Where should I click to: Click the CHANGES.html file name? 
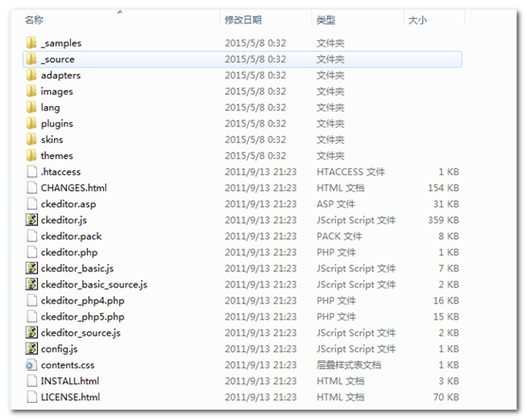(x=74, y=188)
